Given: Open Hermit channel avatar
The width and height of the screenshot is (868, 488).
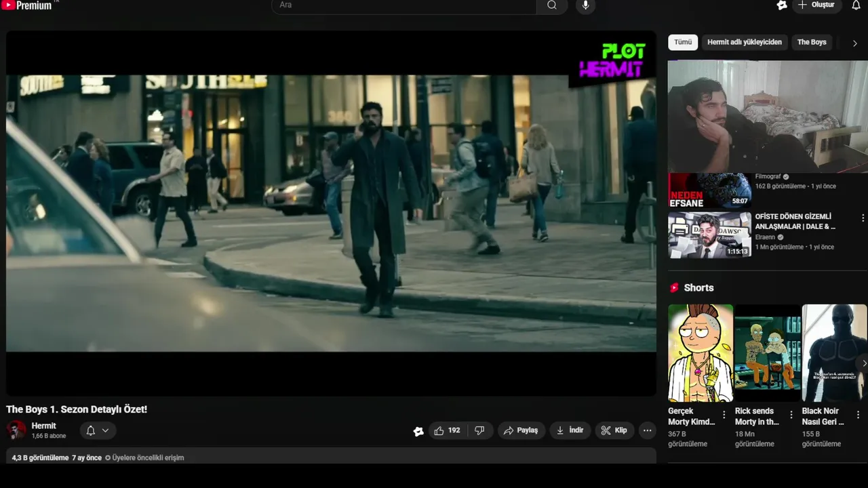Looking at the screenshot, I should 16,430.
